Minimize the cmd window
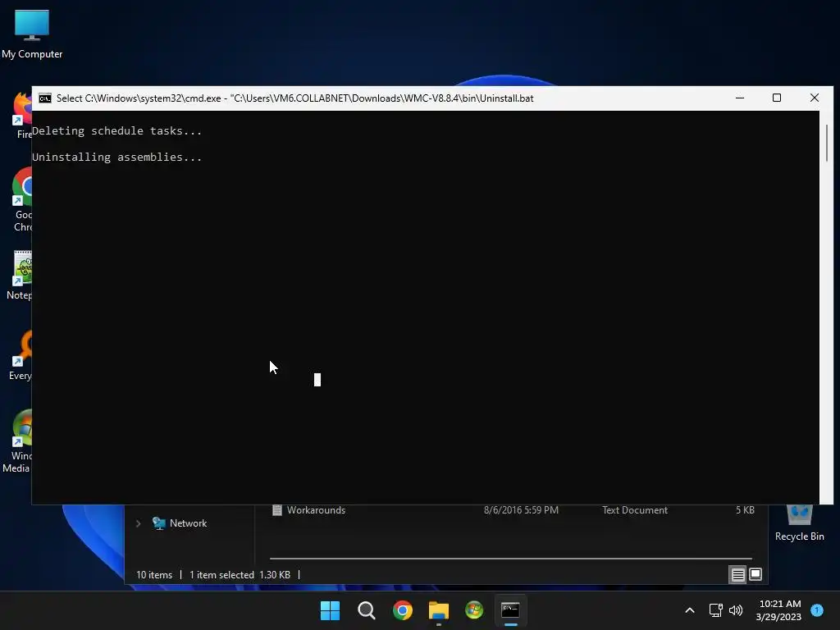 (x=740, y=98)
